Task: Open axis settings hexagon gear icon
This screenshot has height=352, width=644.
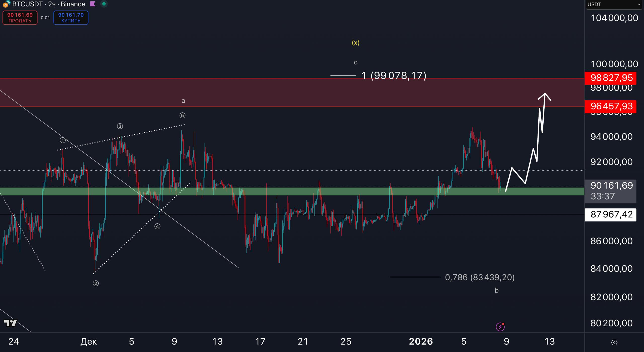Action: pyautogui.click(x=614, y=342)
